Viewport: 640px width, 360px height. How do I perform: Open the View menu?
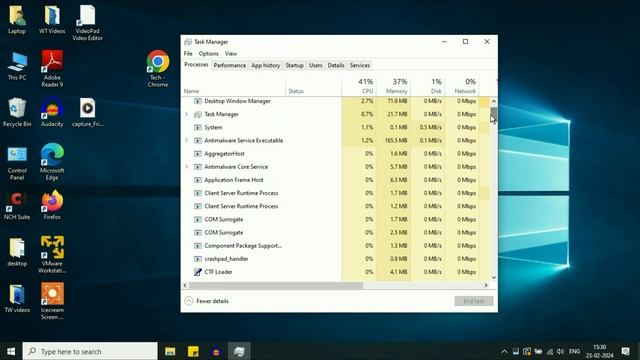click(x=231, y=53)
